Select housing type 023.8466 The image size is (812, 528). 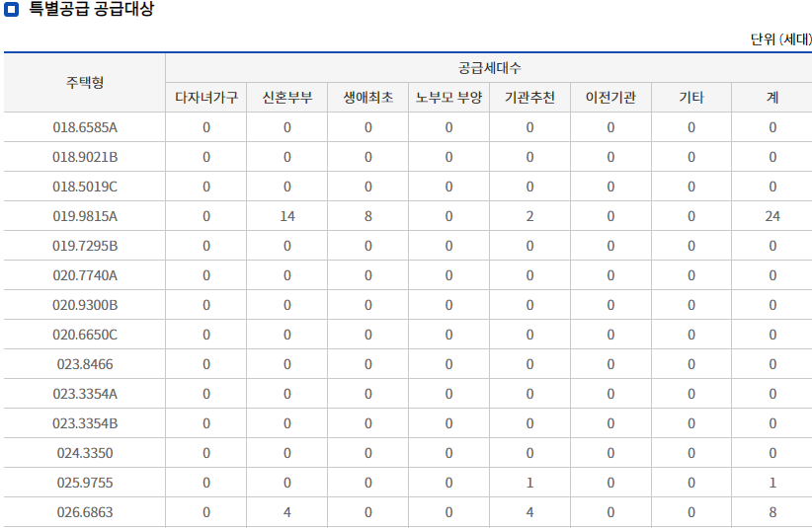click(85, 364)
